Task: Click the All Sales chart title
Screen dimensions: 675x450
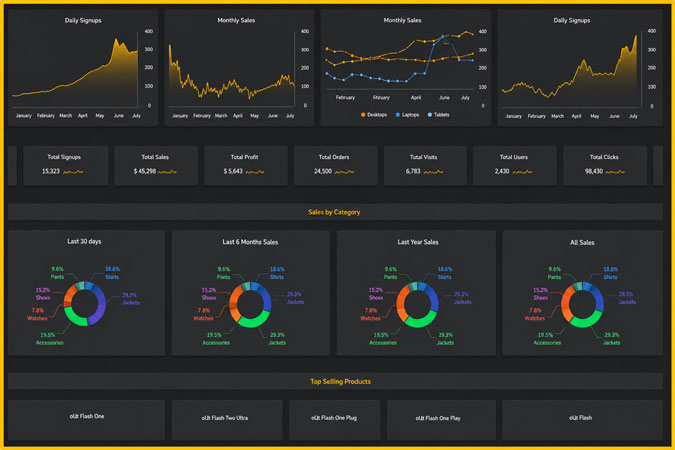Action: coord(582,242)
